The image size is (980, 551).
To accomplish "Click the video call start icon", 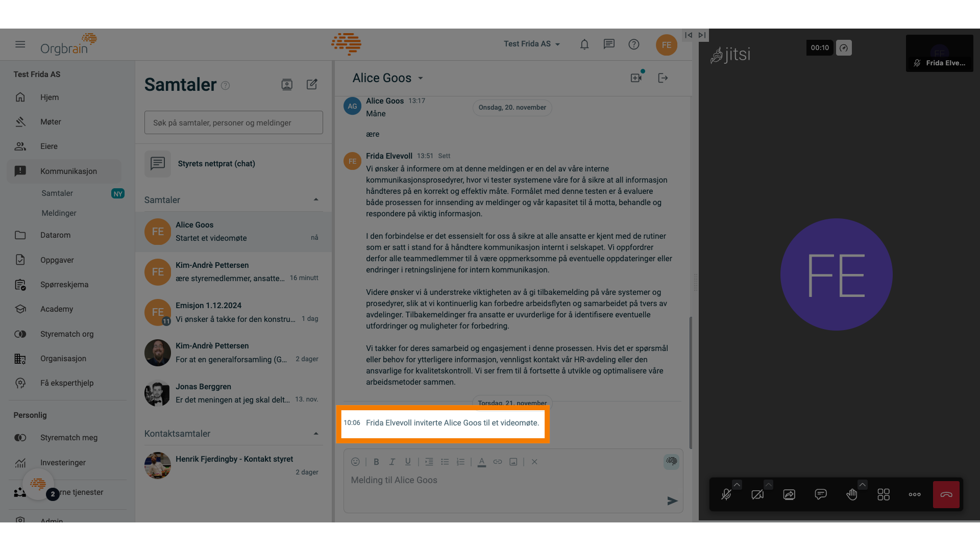I will (636, 78).
